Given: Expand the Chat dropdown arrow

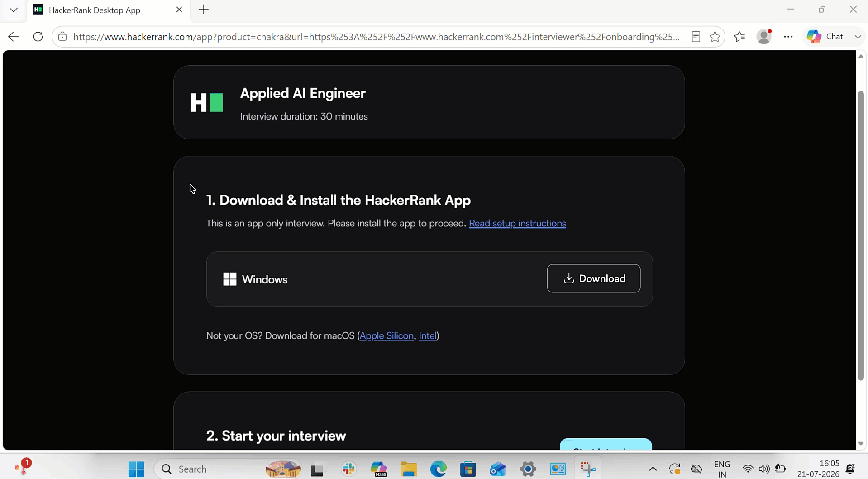Looking at the screenshot, I should [858, 37].
